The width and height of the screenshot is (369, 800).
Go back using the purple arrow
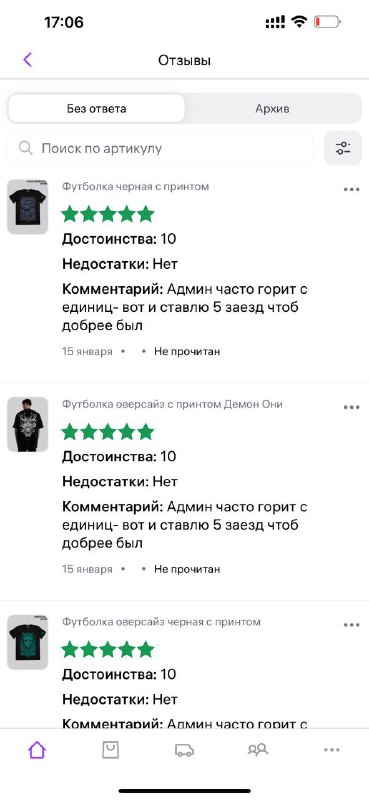click(28, 60)
